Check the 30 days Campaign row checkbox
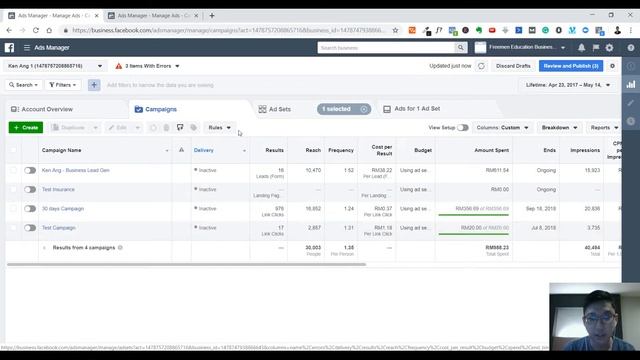The width and height of the screenshot is (640, 360). point(13,209)
